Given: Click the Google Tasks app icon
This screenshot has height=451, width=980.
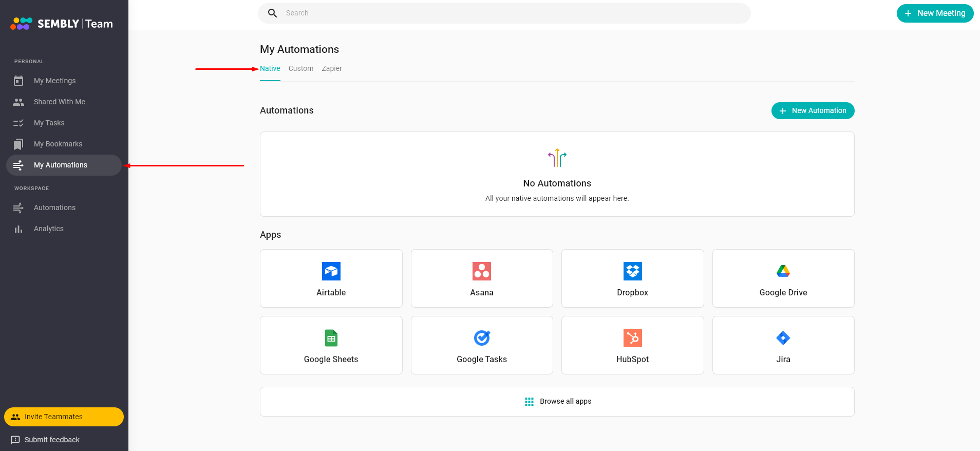Looking at the screenshot, I should point(482,338).
